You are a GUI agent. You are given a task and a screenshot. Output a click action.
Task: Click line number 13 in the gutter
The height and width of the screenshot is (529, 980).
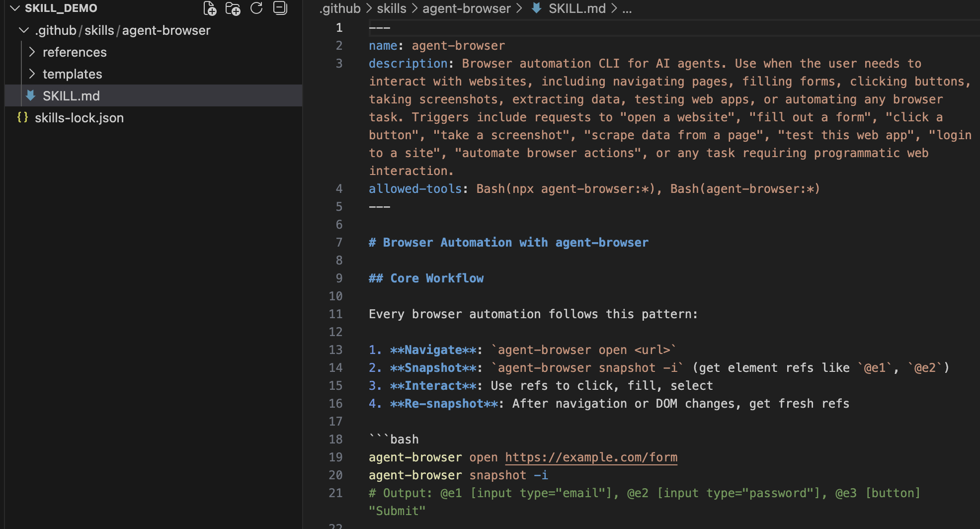(x=335, y=350)
